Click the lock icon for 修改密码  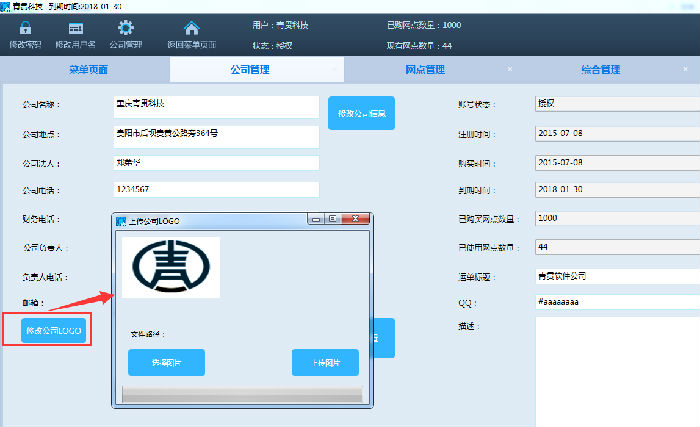(x=25, y=28)
